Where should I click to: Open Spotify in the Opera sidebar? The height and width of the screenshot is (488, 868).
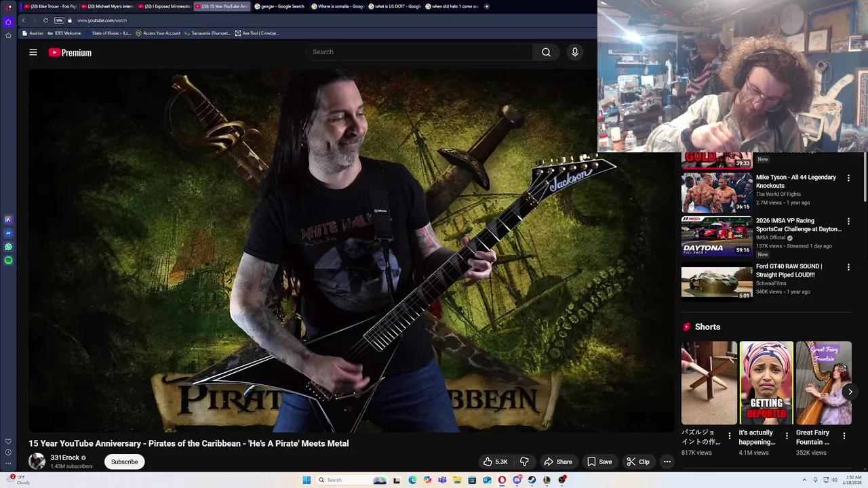coord(8,260)
